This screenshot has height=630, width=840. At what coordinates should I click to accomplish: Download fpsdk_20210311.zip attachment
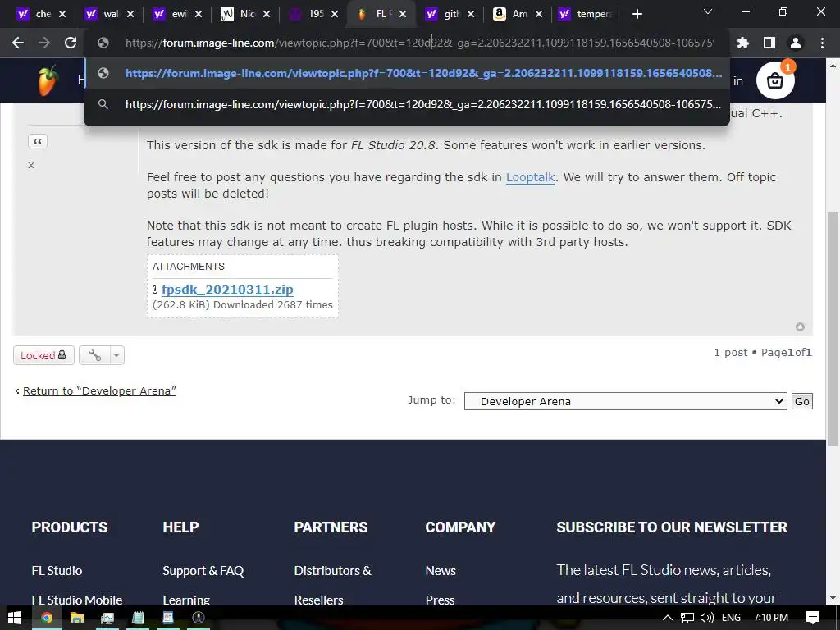click(x=227, y=290)
